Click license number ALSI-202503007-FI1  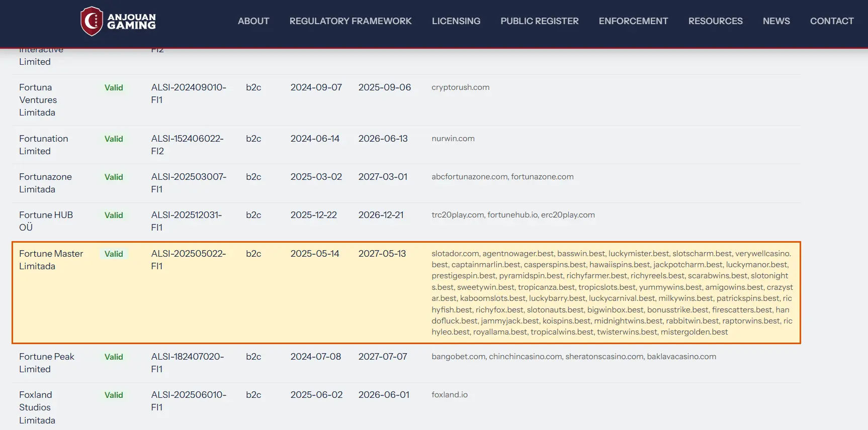(x=189, y=183)
